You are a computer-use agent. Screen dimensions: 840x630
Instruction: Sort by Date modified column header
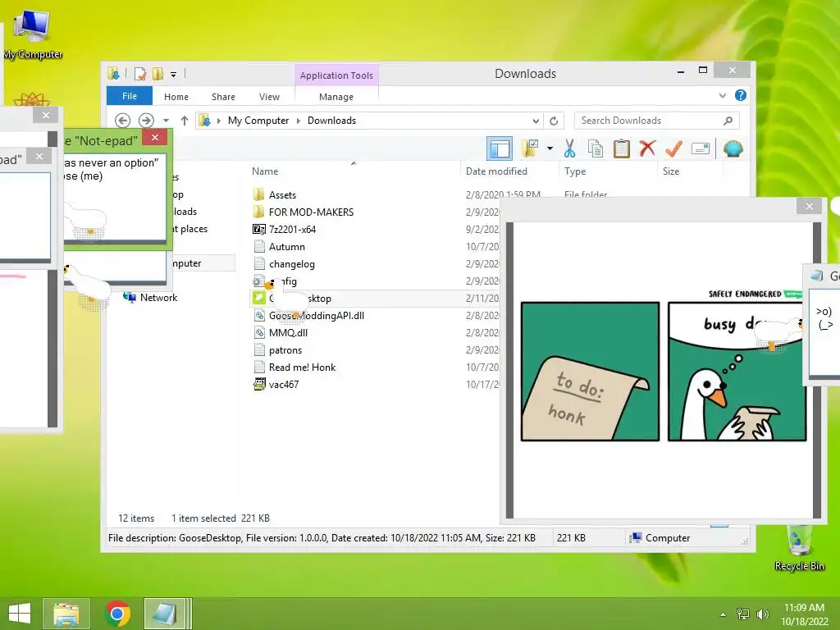496,171
